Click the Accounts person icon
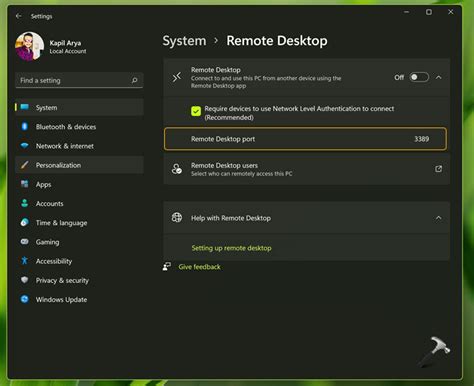Image resolution: width=474 pixels, height=386 pixels. (x=25, y=203)
